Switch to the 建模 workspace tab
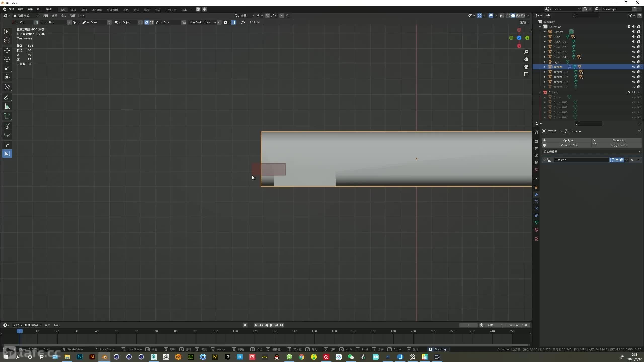Image resolution: width=644 pixels, height=362 pixels. point(73,10)
